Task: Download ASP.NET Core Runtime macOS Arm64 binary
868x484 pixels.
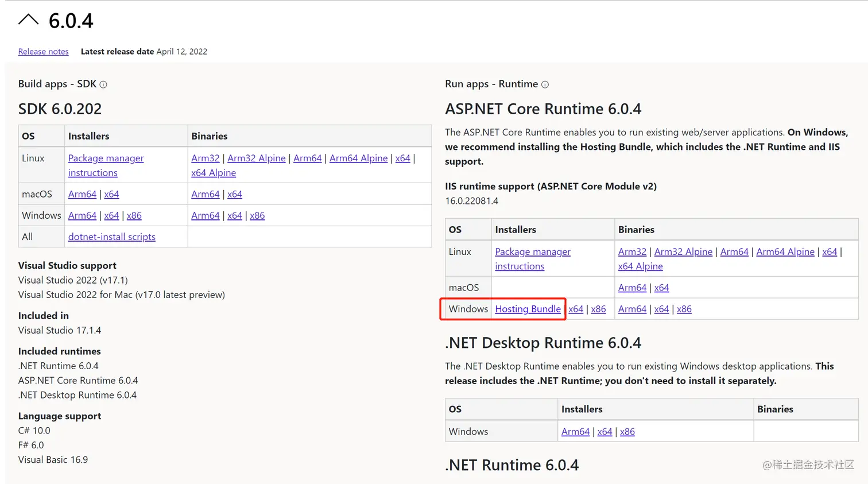Action: (633, 288)
